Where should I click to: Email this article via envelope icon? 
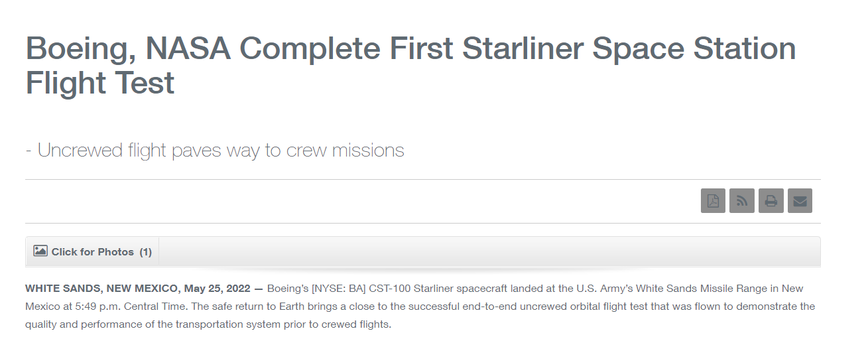tap(800, 201)
